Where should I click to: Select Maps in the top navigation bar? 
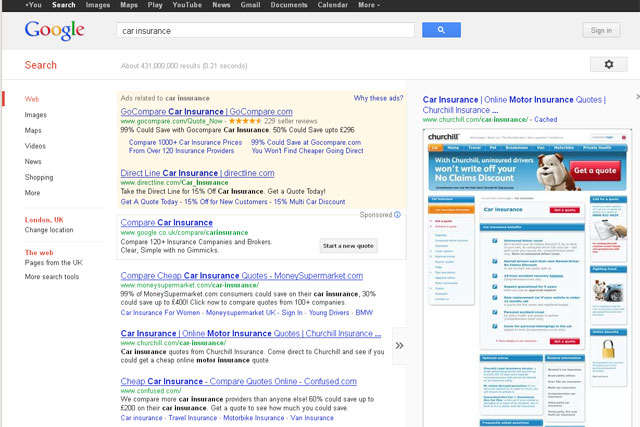(129, 5)
